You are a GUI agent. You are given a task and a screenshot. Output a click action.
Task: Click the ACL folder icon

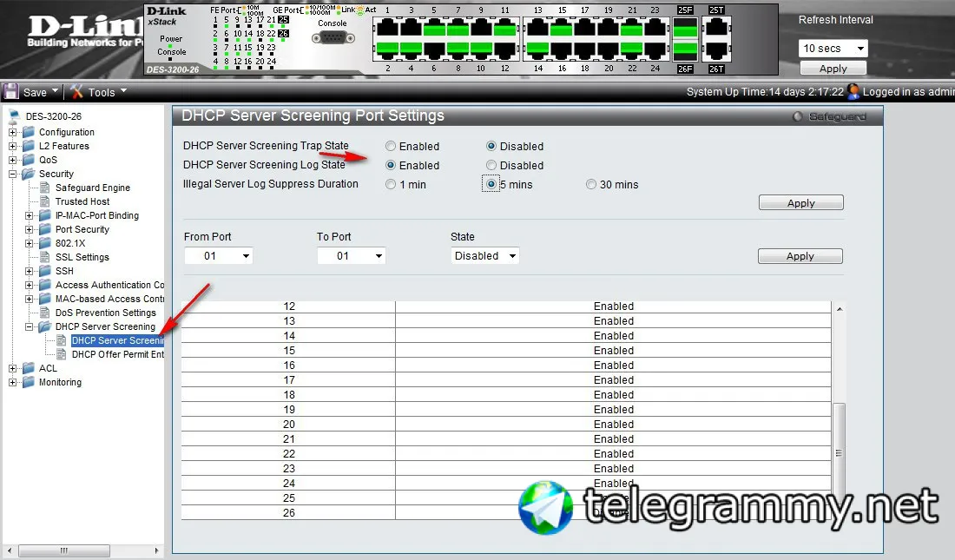click(x=29, y=369)
